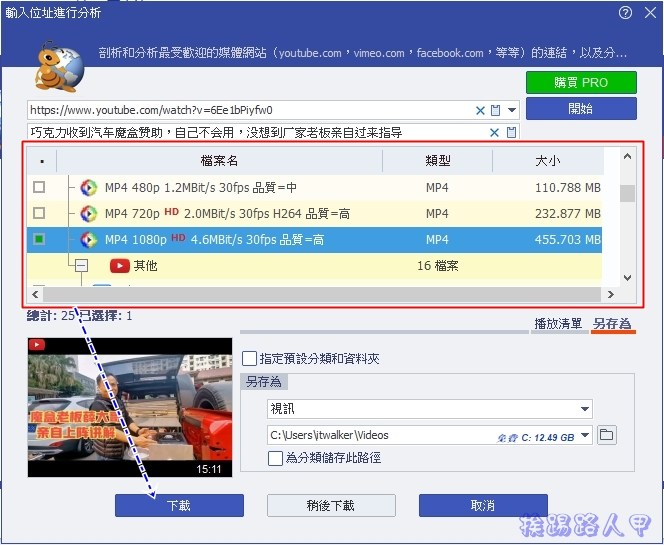
Task: Paste clipboard into the URL field
Action: [495, 111]
